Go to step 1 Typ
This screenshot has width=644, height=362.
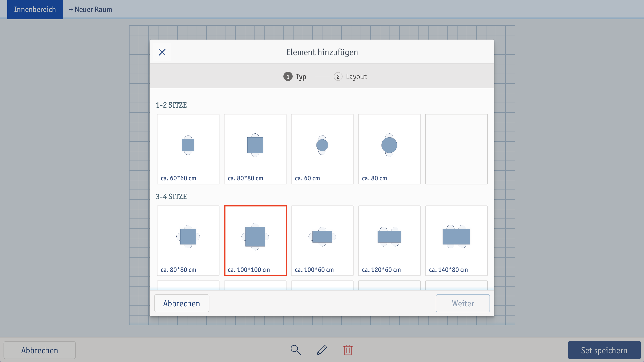point(295,76)
